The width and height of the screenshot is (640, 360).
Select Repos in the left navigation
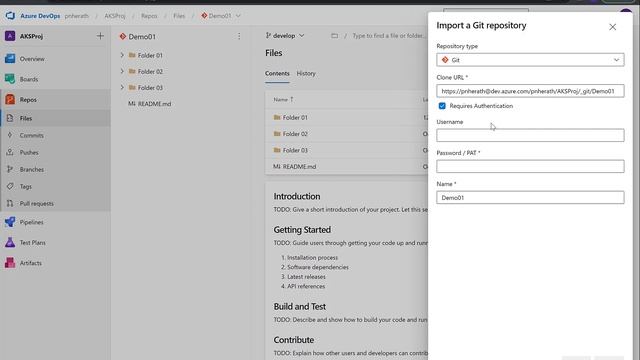(x=28, y=100)
